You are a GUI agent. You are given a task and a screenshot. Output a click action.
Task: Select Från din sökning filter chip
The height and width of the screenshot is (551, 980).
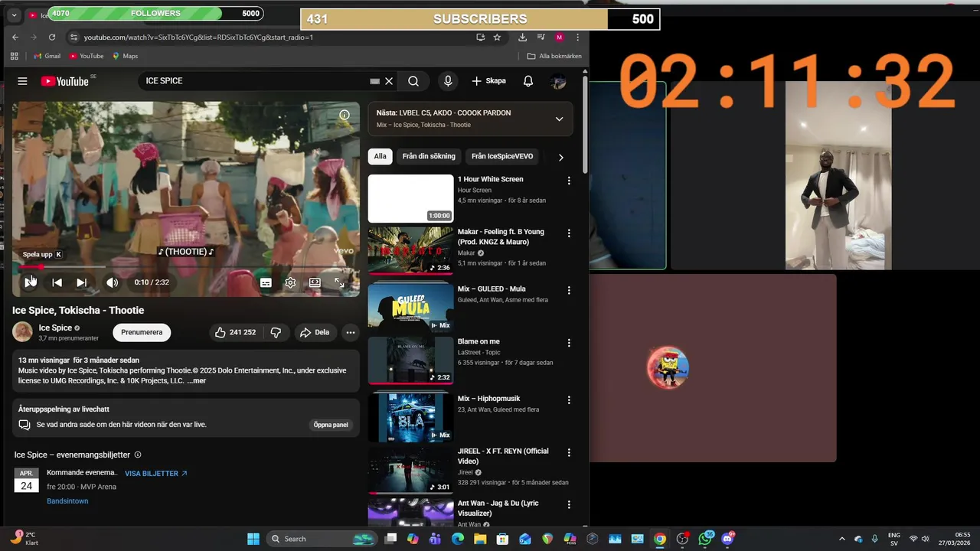[429, 156]
